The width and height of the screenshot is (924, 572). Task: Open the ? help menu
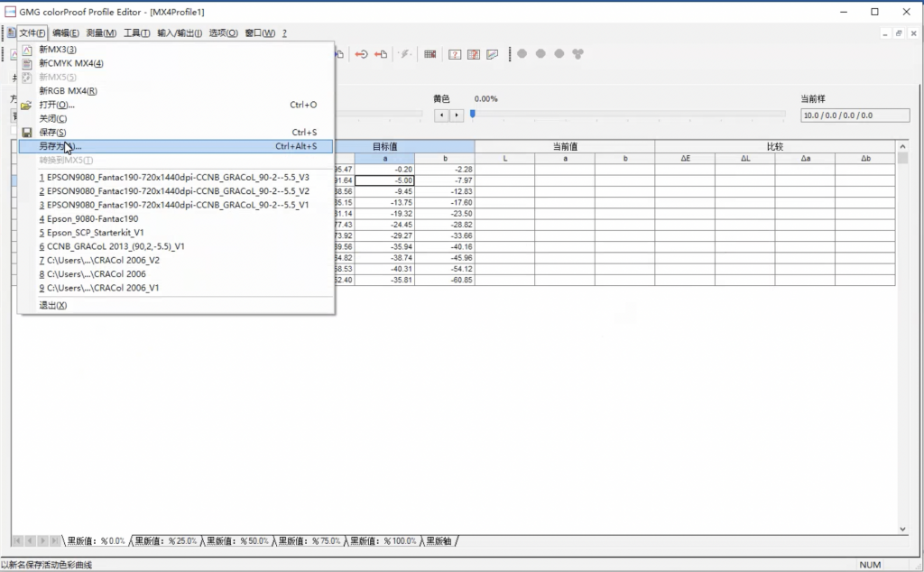pyautogui.click(x=284, y=33)
